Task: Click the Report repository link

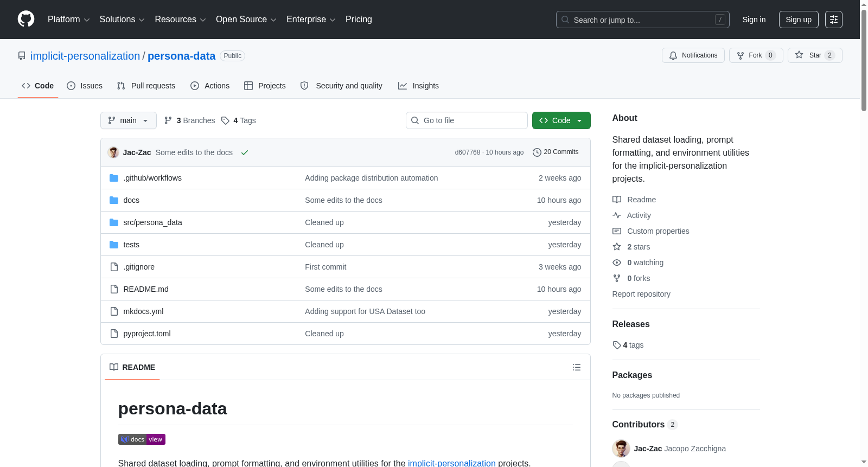Action: click(641, 294)
